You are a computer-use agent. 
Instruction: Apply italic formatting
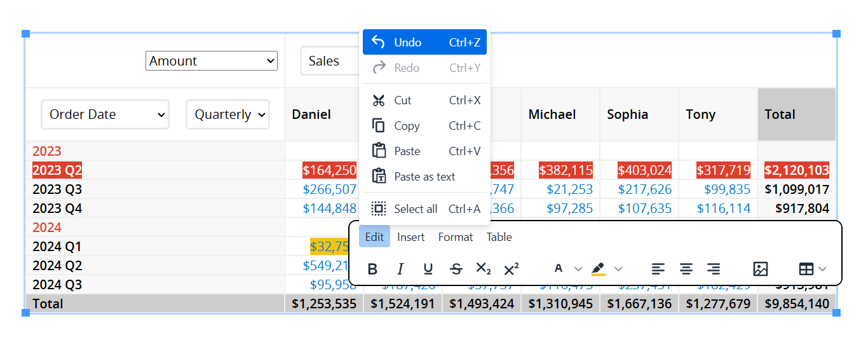pyautogui.click(x=400, y=269)
